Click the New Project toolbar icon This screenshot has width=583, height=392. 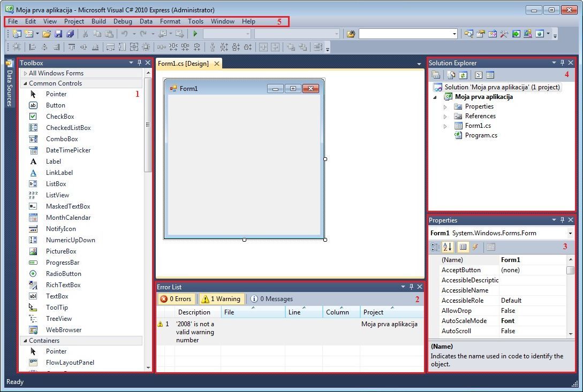pos(17,34)
